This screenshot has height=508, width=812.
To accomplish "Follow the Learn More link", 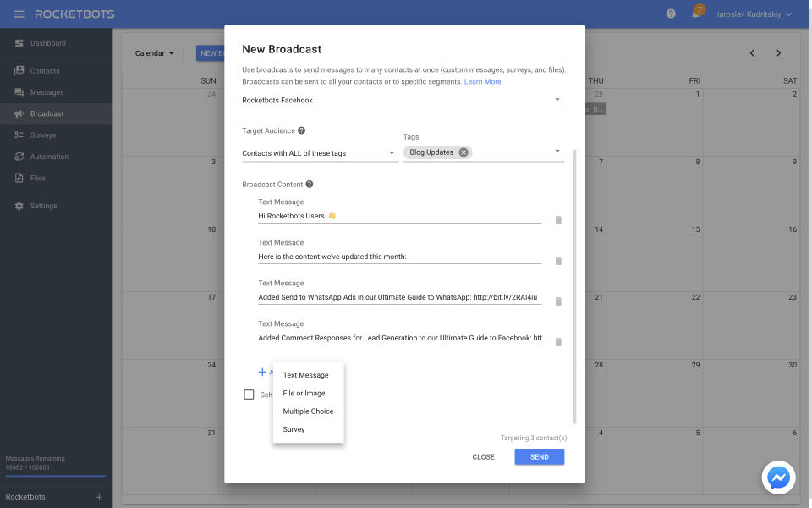I will point(482,81).
